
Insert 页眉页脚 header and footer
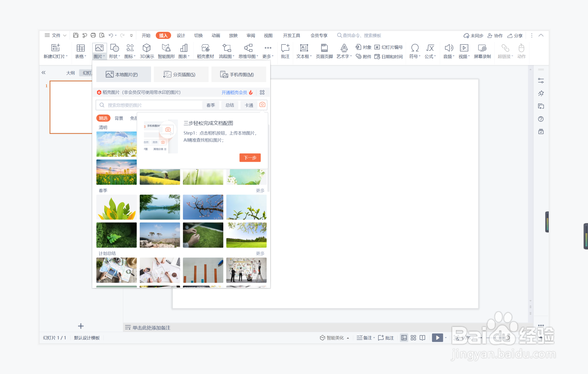tap(324, 51)
